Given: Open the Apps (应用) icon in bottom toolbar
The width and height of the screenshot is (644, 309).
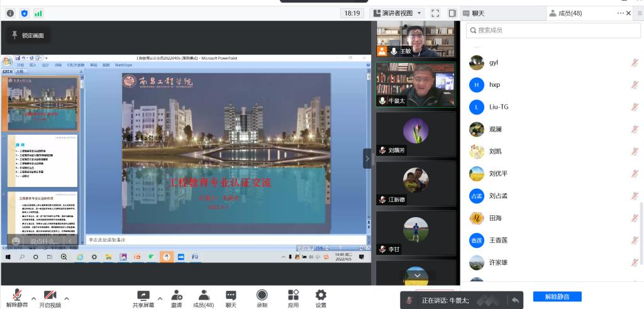Looking at the screenshot, I should click(x=293, y=298).
